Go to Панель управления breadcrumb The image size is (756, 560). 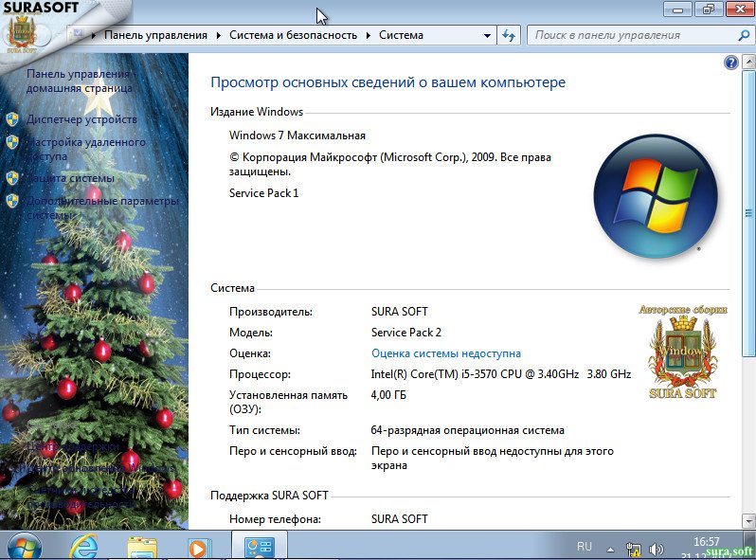[155, 35]
